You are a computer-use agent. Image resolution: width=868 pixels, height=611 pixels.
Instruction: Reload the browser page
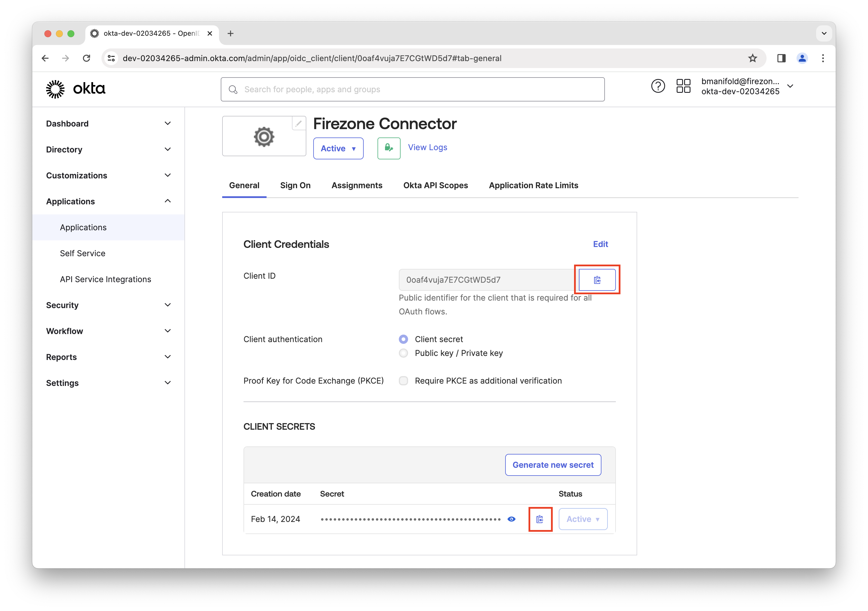click(86, 58)
